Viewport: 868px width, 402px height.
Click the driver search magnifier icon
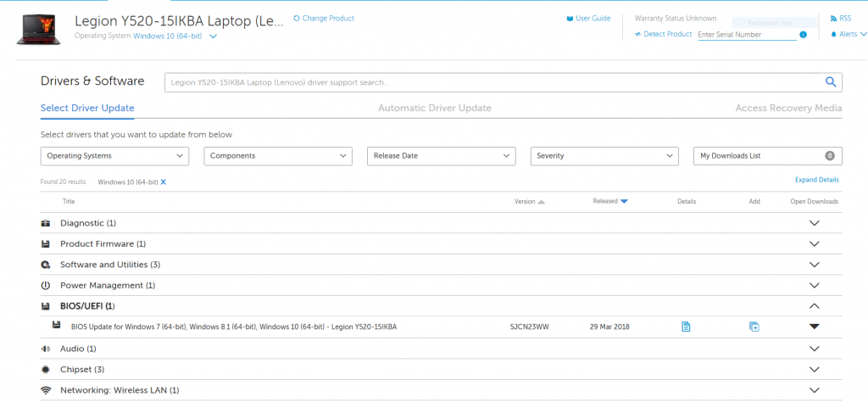pyautogui.click(x=831, y=82)
